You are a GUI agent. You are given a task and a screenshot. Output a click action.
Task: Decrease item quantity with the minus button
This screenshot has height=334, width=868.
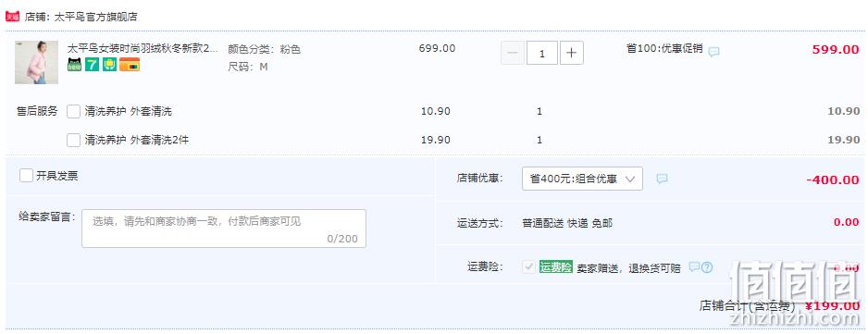pyautogui.click(x=513, y=53)
